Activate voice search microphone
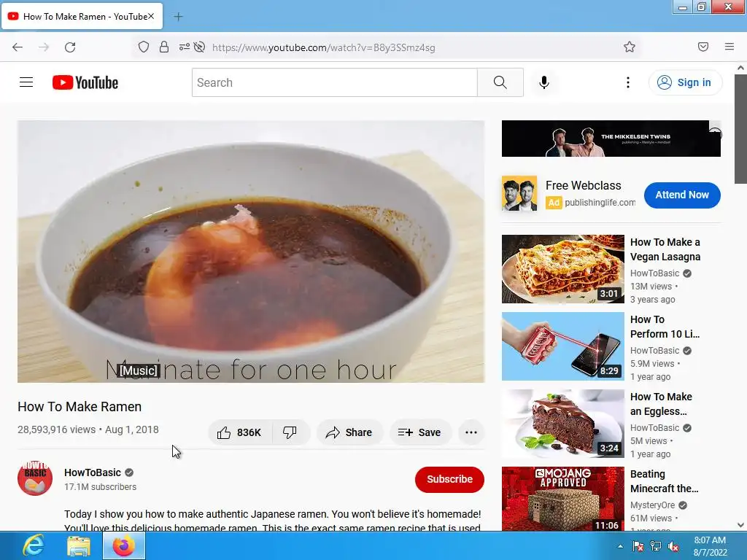 (x=544, y=82)
